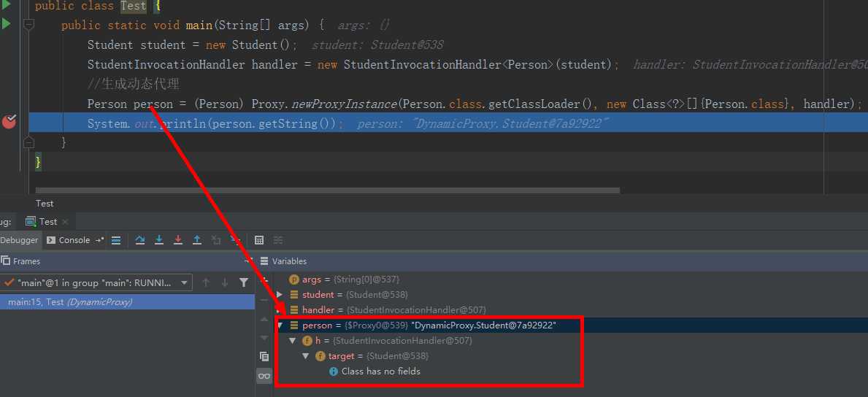Screen dimensions: 868x397
Task: Click the frames filter funnel icon
Action: coord(244,283)
